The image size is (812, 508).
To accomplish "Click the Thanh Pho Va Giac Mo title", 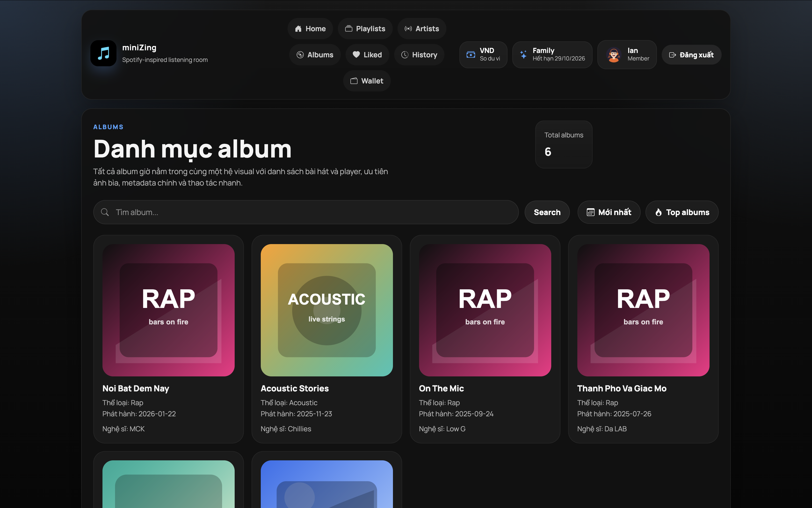I will tap(622, 388).
